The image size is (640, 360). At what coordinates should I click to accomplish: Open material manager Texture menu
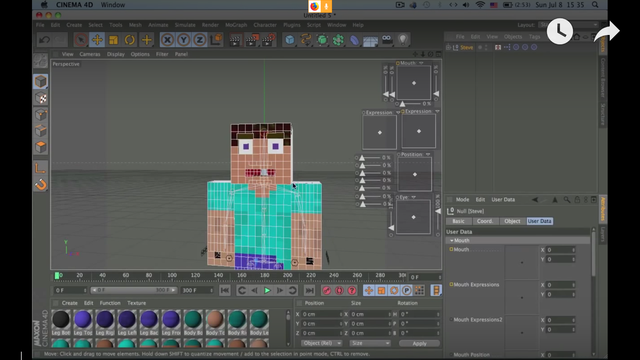136,303
